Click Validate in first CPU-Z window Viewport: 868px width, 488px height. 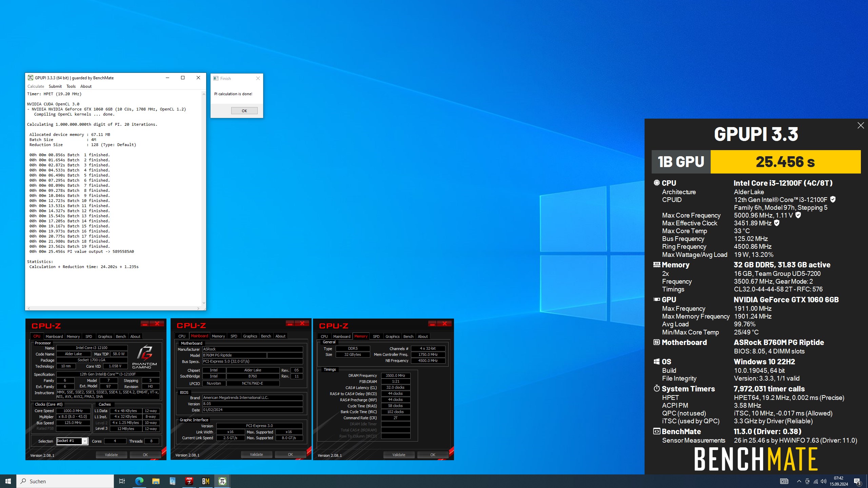[111, 455]
